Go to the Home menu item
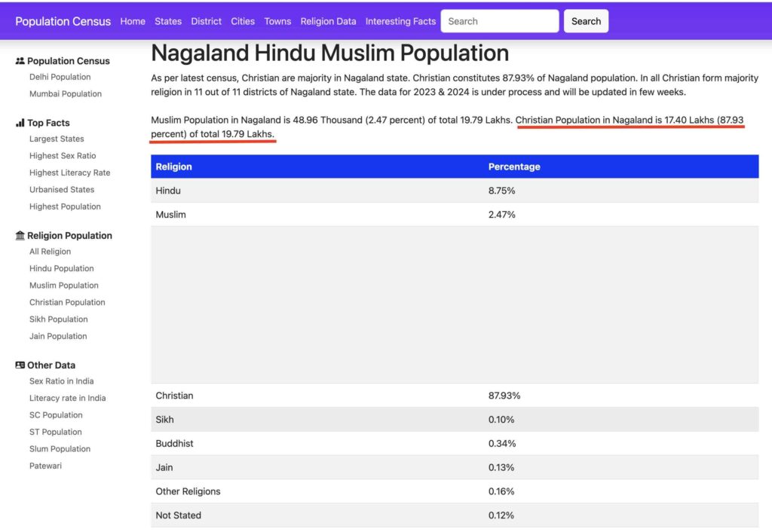Image resolution: width=772 pixels, height=532 pixels. (x=133, y=21)
